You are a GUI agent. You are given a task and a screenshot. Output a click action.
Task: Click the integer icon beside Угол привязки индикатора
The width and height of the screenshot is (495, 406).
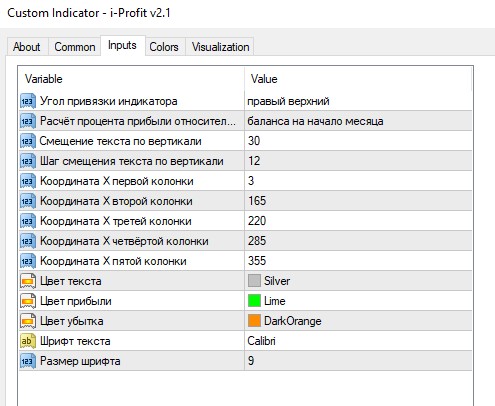pyautogui.click(x=28, y=101)
